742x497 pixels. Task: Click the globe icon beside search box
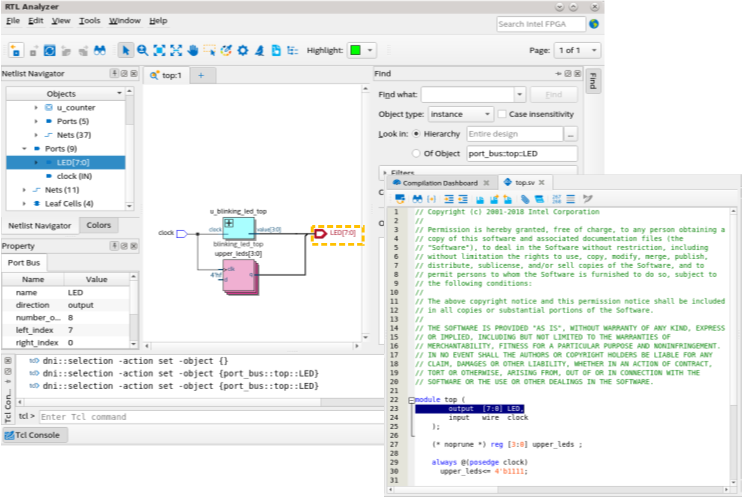[x=594, y=24]
